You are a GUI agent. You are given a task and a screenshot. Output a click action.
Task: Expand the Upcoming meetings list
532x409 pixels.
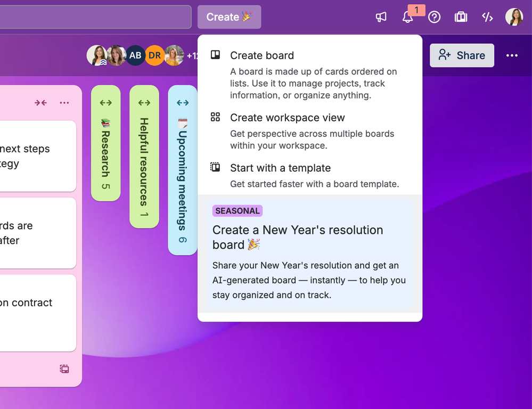[183, 102]
